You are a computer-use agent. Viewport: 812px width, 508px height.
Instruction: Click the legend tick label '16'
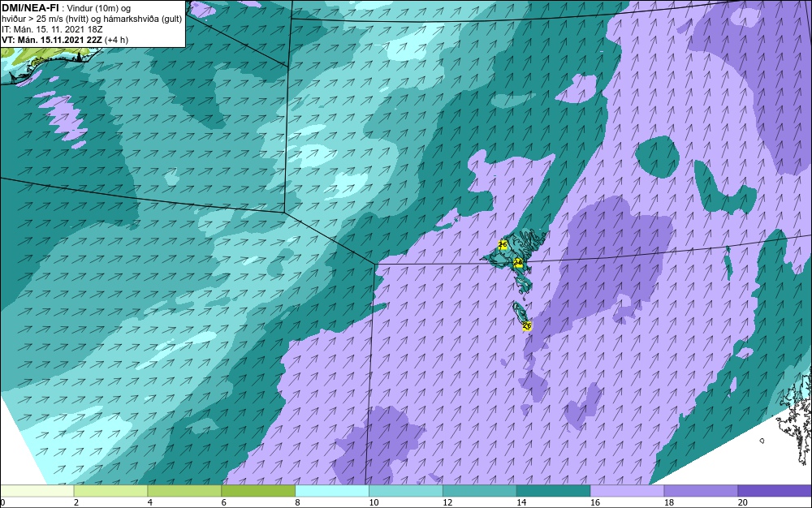[595, 502]
